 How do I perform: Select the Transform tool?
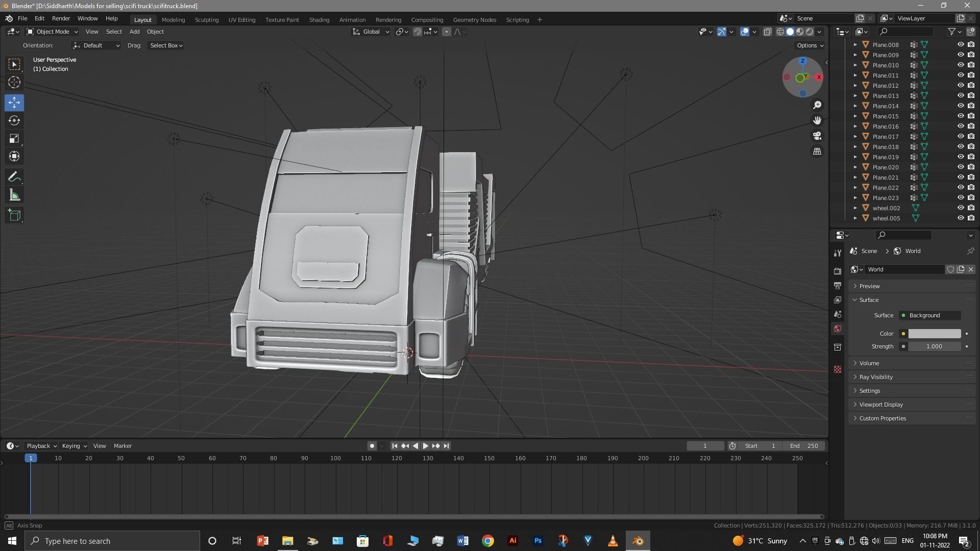(x=14, y=156)
